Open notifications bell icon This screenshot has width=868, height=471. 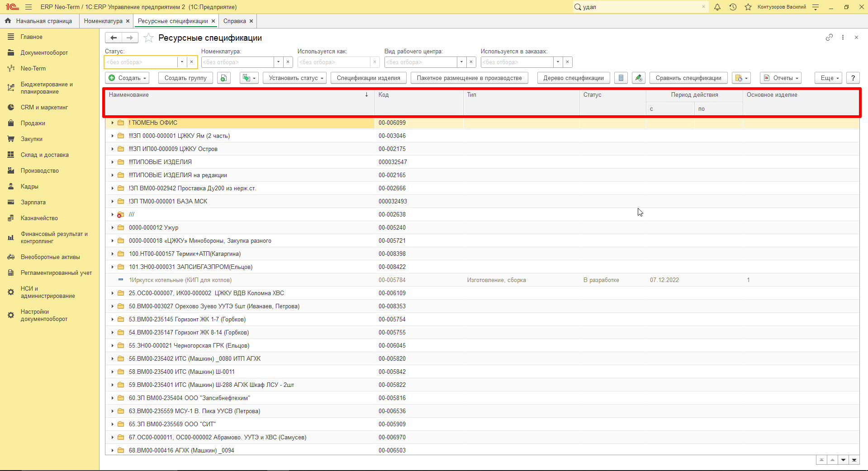717,7
